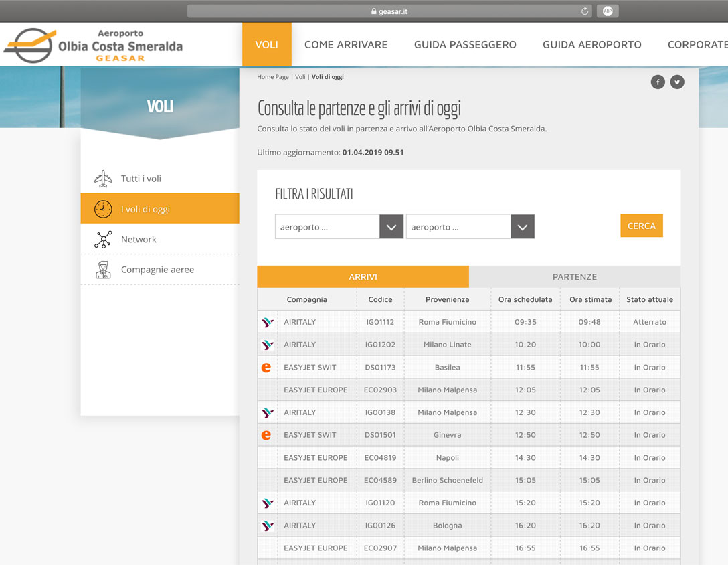Click the Napoli provenance cell
This screenshot has height=565, width=728.
coord(448,458)
